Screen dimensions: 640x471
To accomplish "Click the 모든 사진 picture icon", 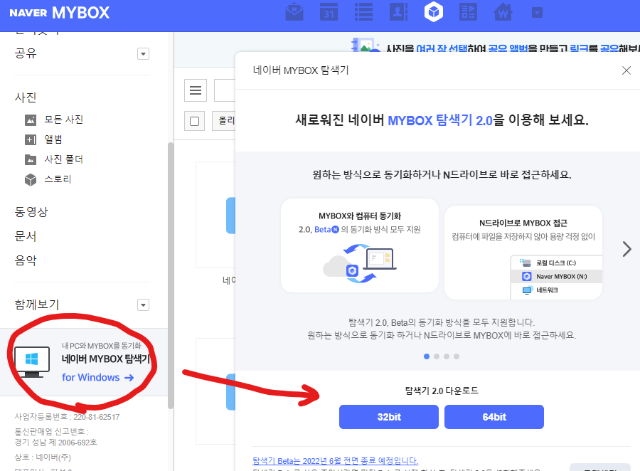I will [31, 120].
